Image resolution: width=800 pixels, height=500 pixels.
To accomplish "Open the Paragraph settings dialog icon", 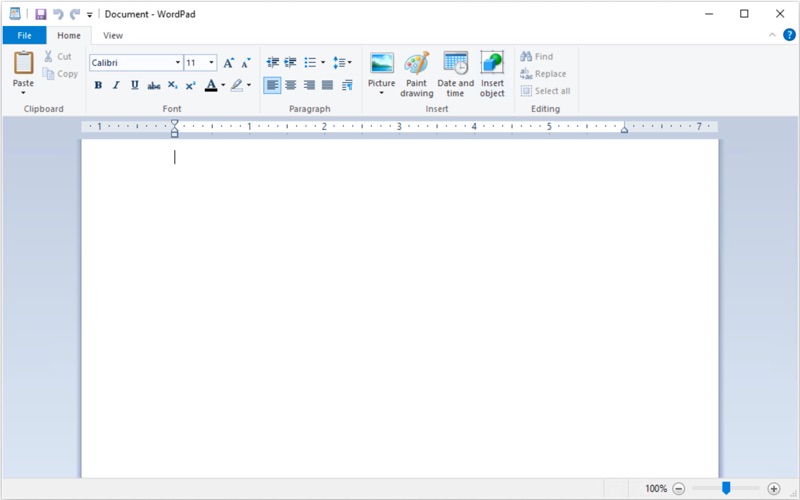I will (x=347, y=85).
